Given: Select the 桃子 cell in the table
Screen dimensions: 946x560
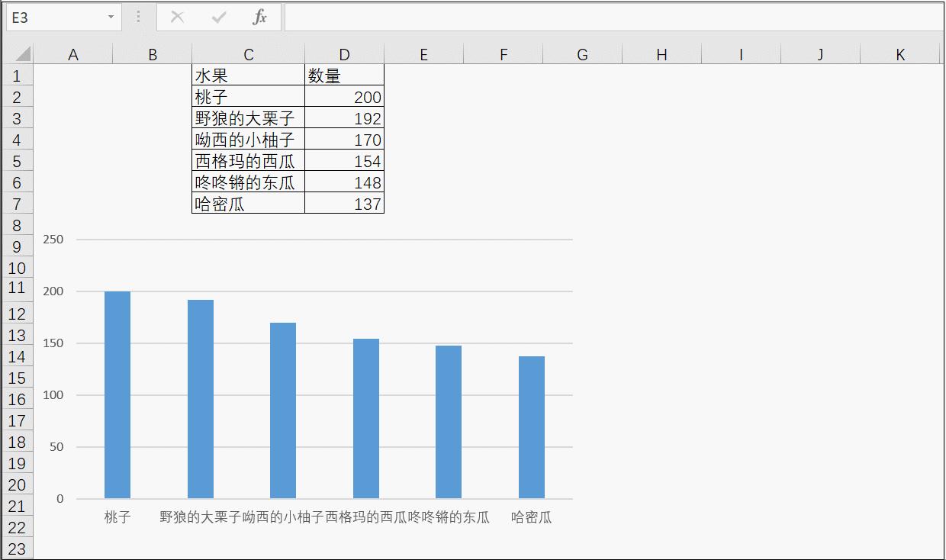Looking at the screenshot, I should 249,96.
